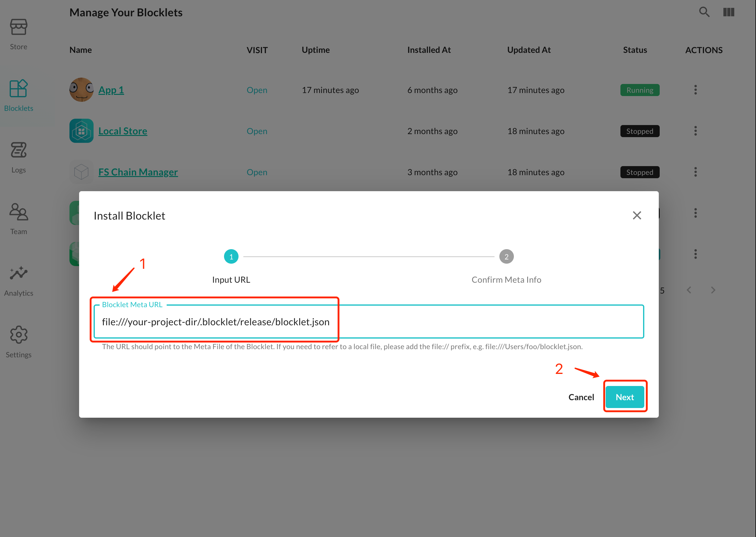Viewport: 756px width, 537px height.
Task: Click Open link for Local Store
Action: [x=257, y=131]
